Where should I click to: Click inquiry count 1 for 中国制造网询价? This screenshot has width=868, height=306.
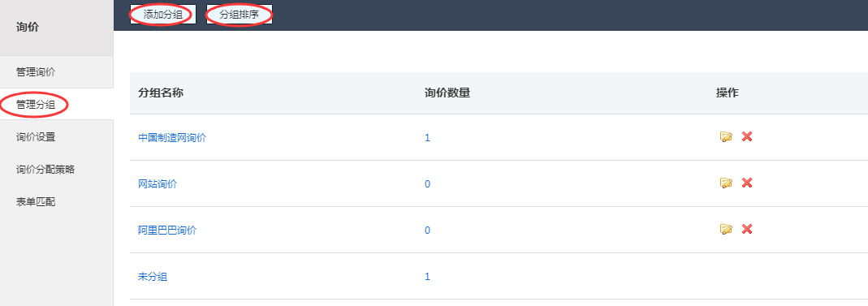[x=427, y=138]
